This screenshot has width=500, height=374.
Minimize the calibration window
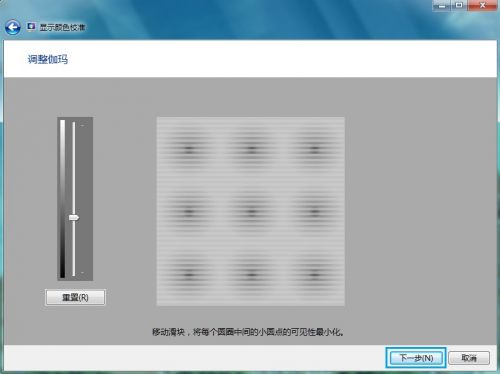pos(442,5)
